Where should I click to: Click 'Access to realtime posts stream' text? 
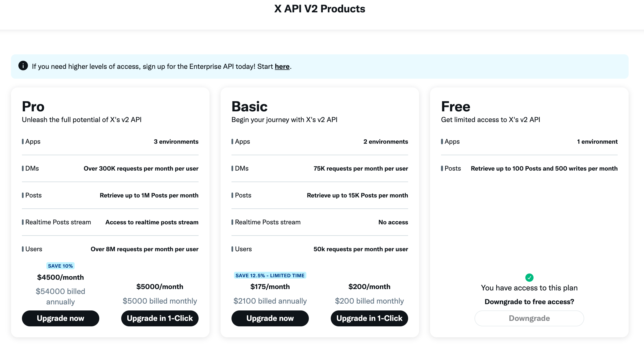click(152, 222)
